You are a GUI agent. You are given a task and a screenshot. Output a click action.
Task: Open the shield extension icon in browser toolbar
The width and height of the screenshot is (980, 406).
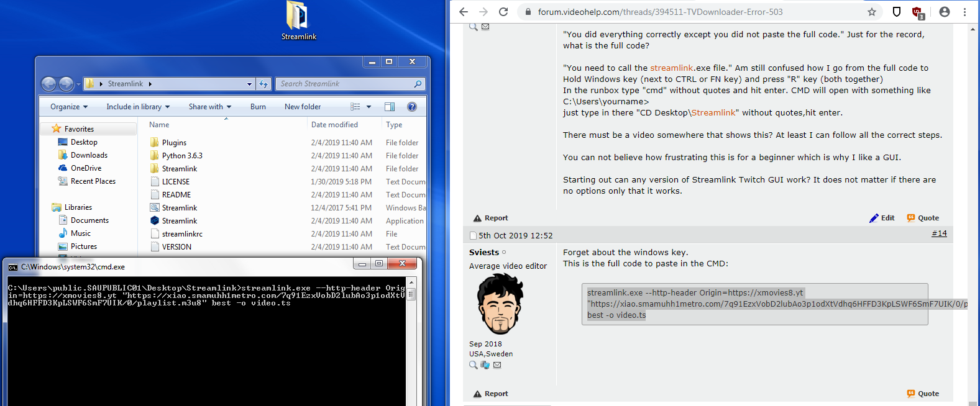(x=897, y=12)
